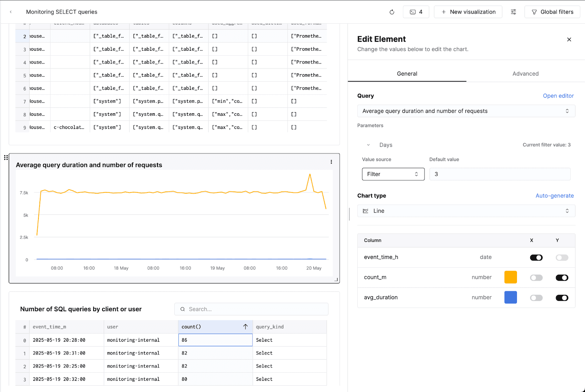Click the chart resize corner handle
Screen dimensions: 585x392
tap(336, 279)
